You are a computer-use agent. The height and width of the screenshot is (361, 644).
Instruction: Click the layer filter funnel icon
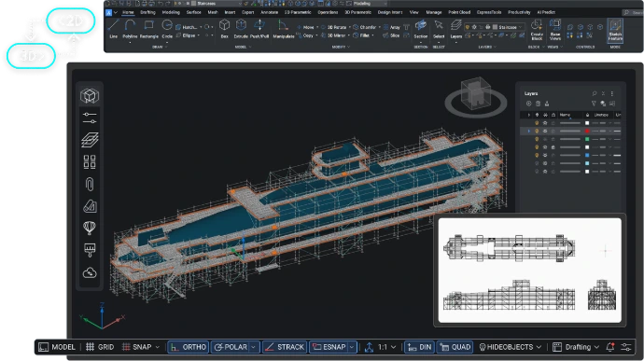[594, 104]
